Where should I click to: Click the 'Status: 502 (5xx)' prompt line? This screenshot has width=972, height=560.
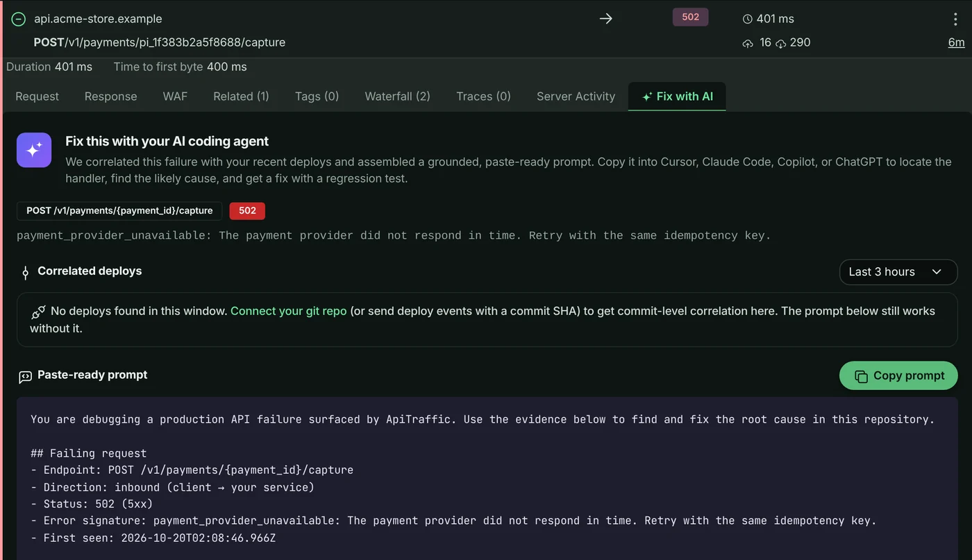pos(92,504)
